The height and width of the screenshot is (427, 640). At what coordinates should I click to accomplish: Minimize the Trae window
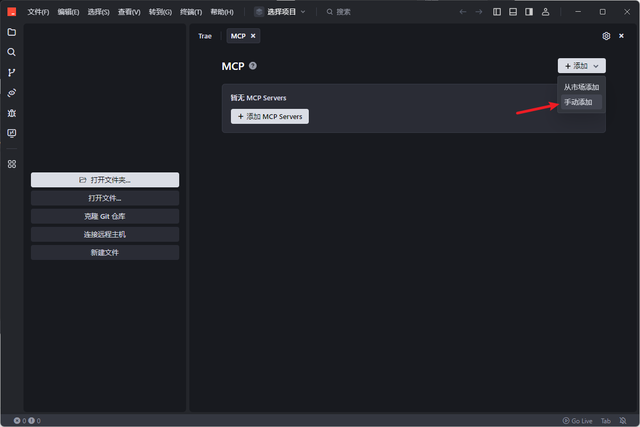[x=578, y=12]
